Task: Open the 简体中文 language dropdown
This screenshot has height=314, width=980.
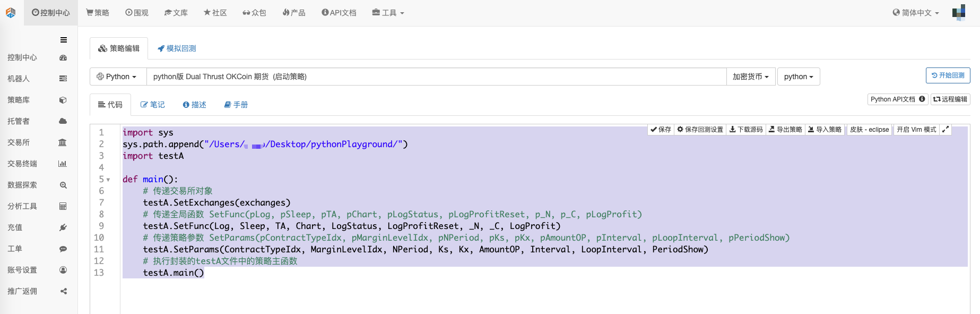Action: (x=916, y=13)
